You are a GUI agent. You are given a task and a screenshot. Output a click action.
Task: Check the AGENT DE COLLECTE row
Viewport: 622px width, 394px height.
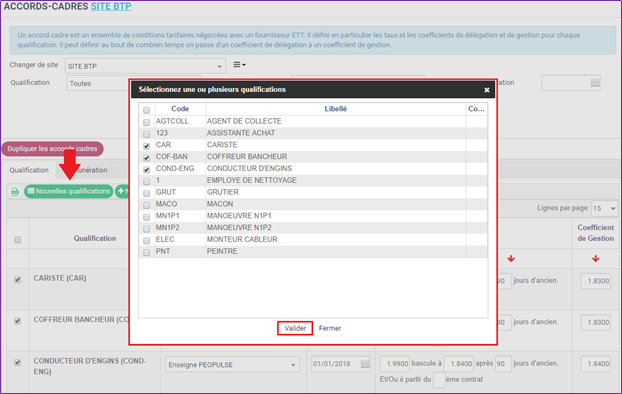(x=147, y=122)
